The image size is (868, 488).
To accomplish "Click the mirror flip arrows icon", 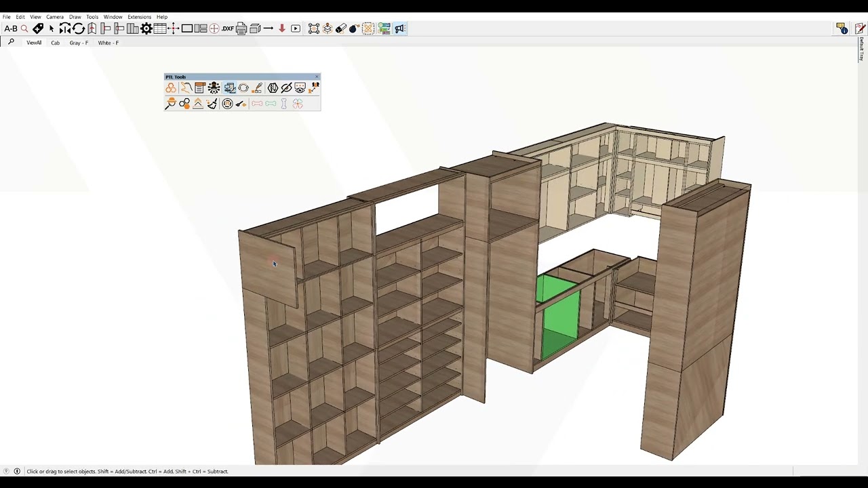I will tap(65, 28).
